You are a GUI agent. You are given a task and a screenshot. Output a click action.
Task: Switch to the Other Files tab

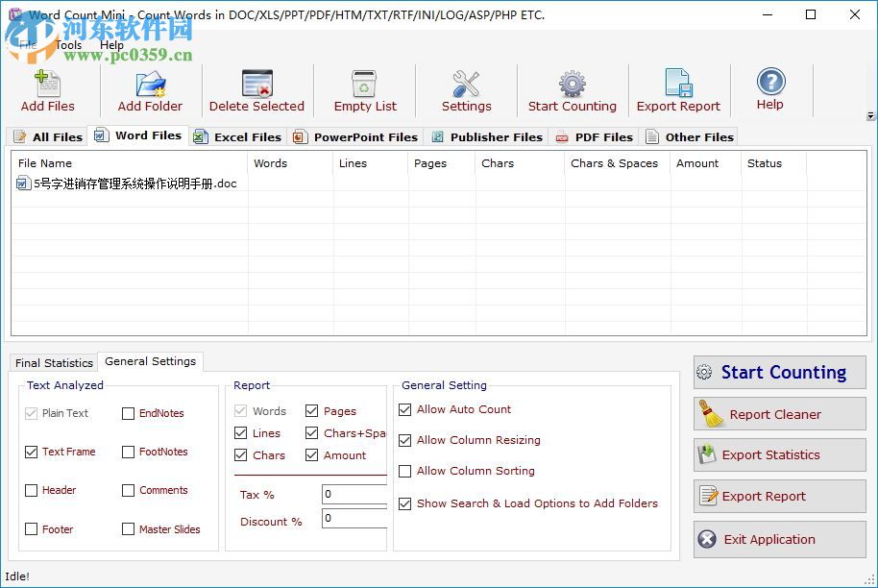690,136
